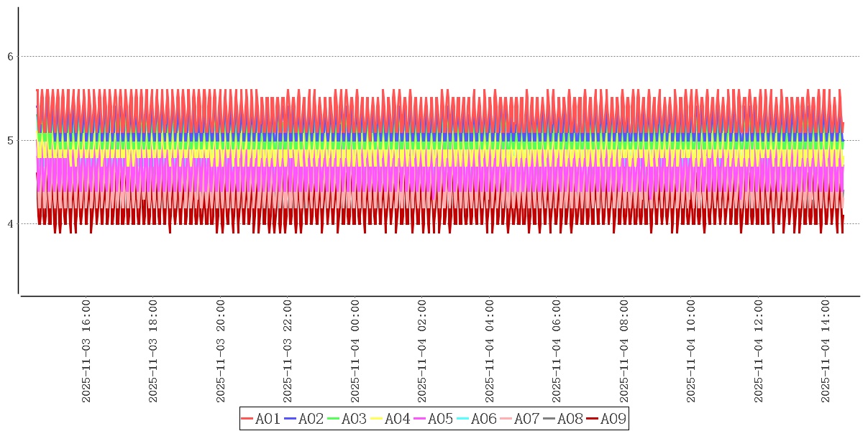
Task: Toggle the A09 dark red legend entry
Action: [x=606, y=419]
